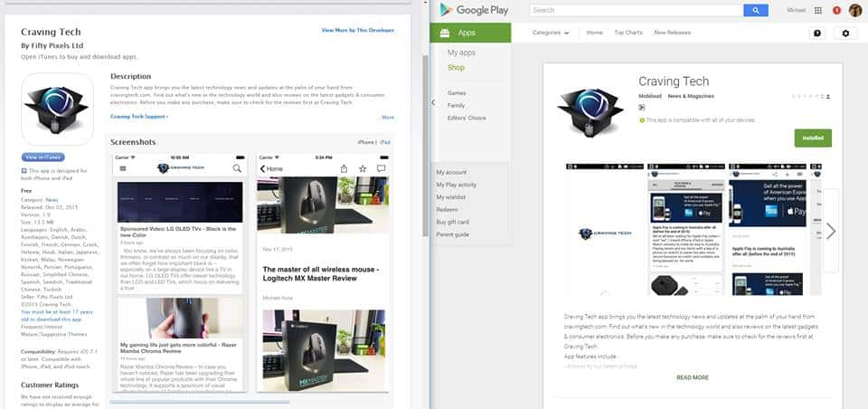This screenshot has width=868, height=409.
Task: Click the content rating badge icon
Action: (642, 108)
